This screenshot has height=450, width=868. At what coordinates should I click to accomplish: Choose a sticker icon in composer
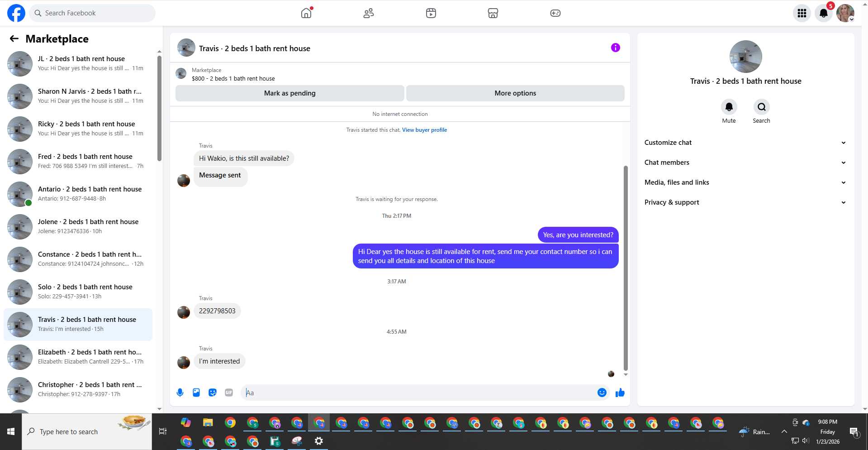[213, 393]
